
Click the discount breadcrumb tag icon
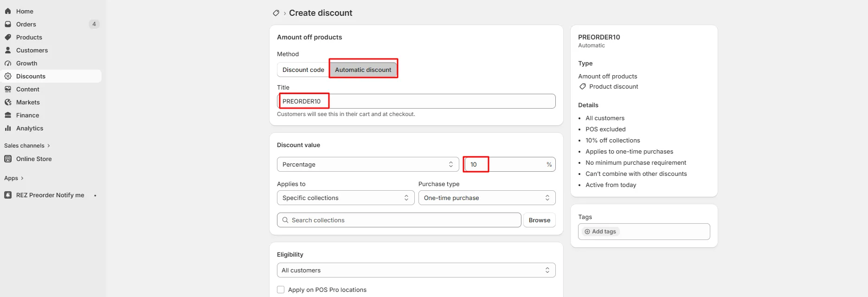pyautogui.click(x=276, y=13)
